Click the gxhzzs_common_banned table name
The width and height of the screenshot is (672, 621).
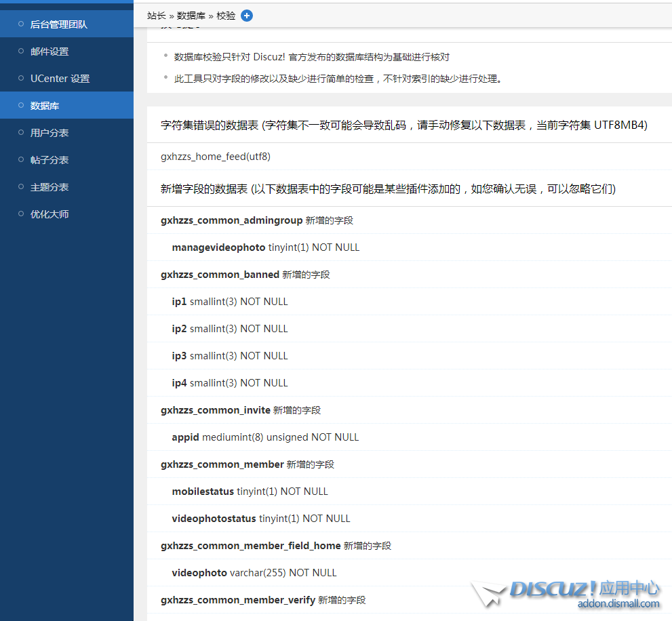[x=220, y=275]
